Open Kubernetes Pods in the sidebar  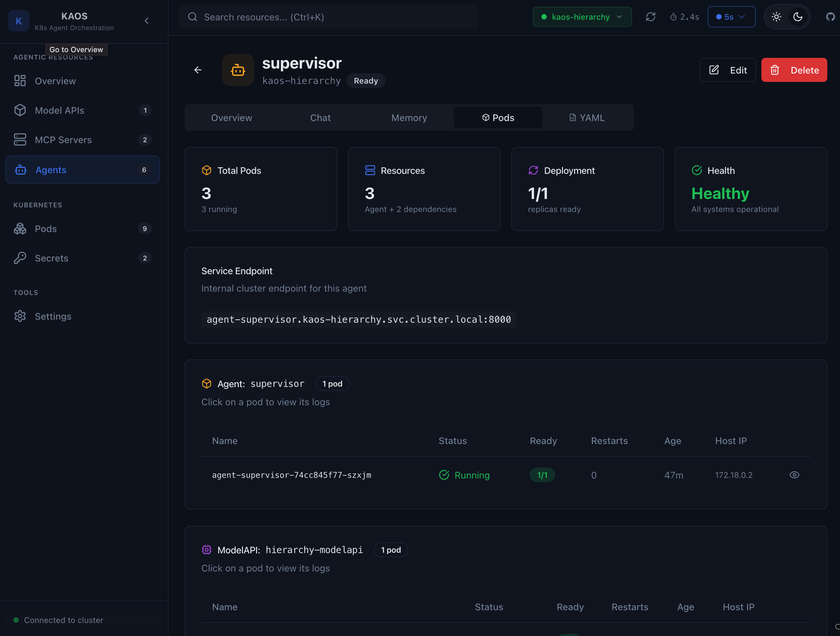pos(45,229)
